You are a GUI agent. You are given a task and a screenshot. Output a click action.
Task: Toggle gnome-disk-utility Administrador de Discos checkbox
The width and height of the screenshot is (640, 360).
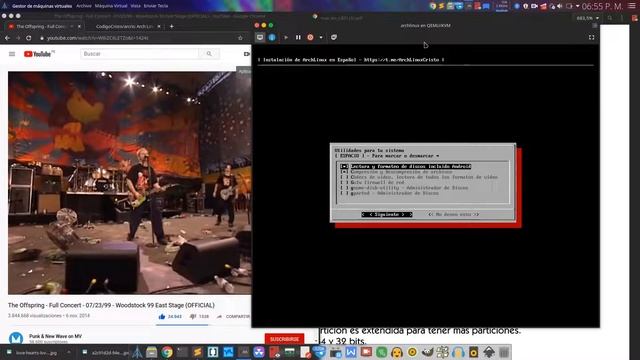[344, 188]
